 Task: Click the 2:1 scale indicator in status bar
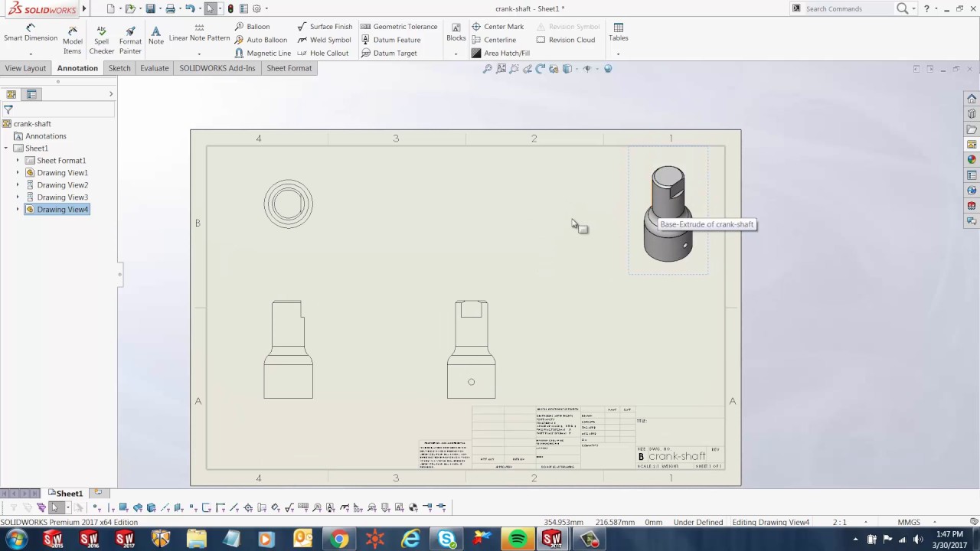(x=839, y=522)
